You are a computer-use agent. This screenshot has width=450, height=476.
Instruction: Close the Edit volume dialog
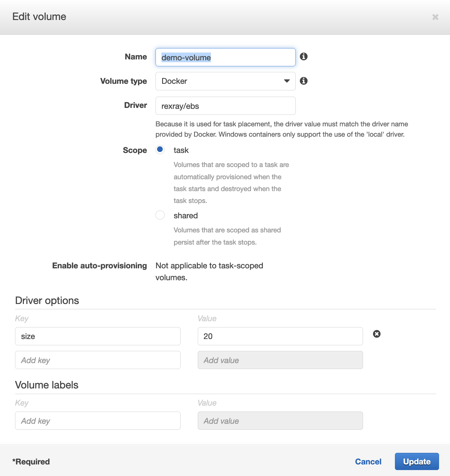point(435,17)
